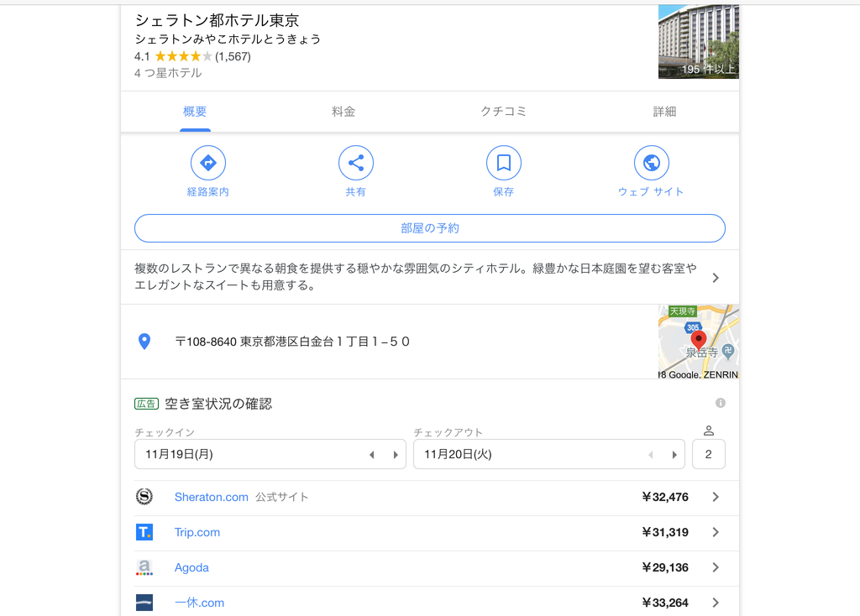Click the Sheraton logo icon

[144, 497]
